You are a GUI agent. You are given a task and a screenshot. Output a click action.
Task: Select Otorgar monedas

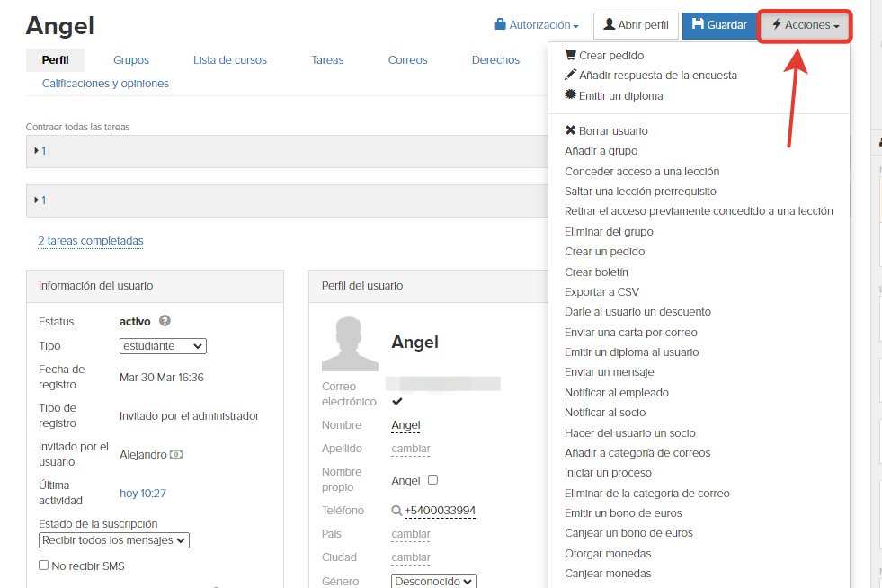click(608, 554)
